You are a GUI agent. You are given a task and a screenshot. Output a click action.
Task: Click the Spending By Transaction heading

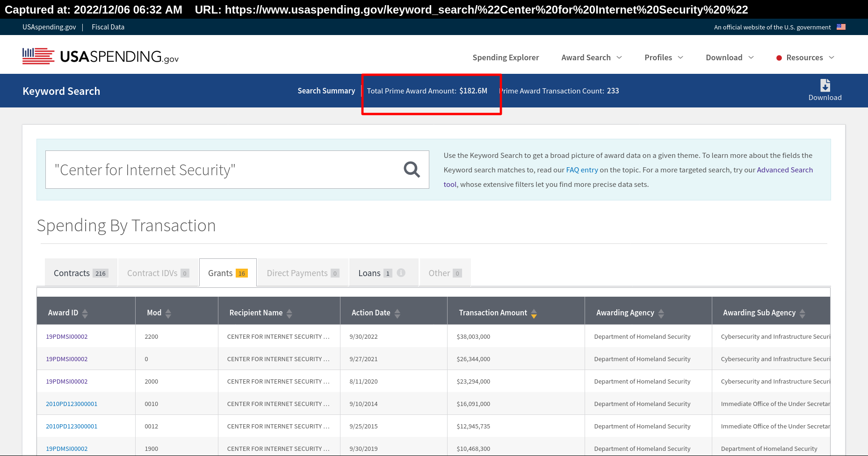(126, 226)
